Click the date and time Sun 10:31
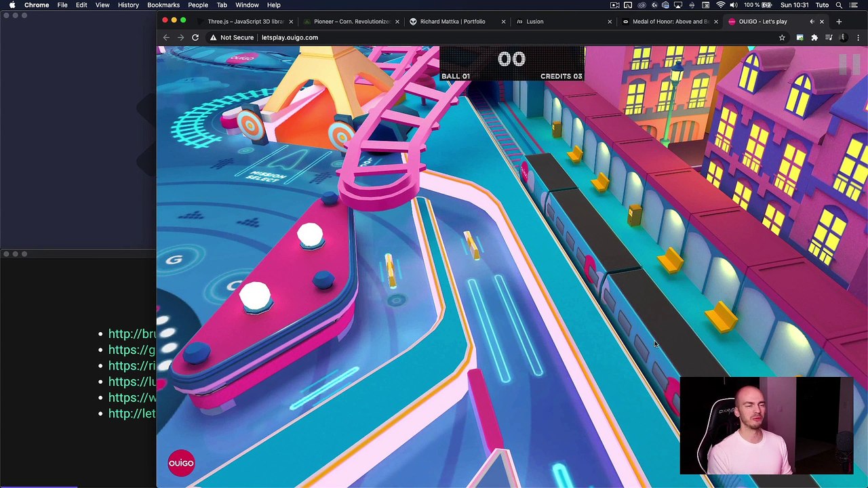 point(795,5)
